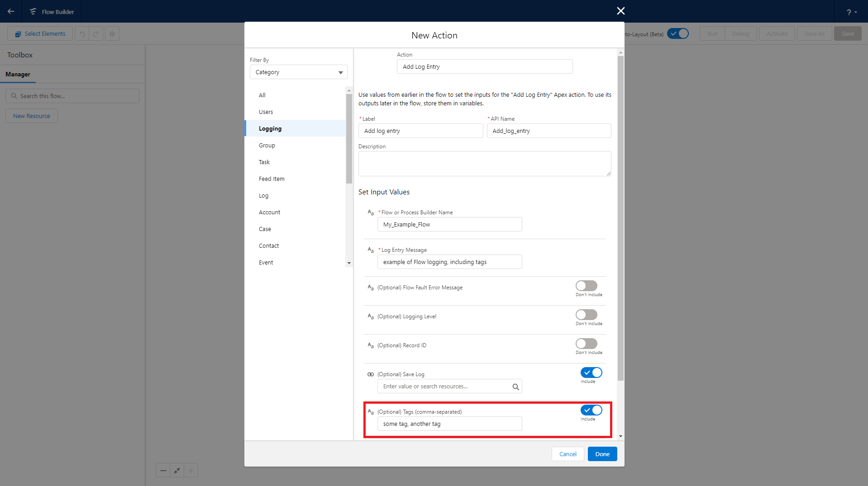Click Cancel in New Action dialog
Screen dimensions: 868x486
[568, 454]
